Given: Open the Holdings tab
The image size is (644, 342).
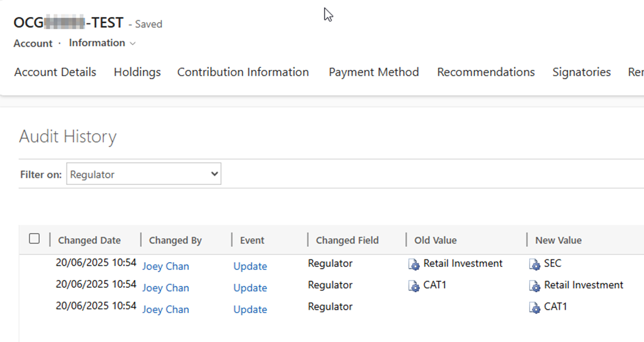Looking at the screenshot, I should click(137, 73).
